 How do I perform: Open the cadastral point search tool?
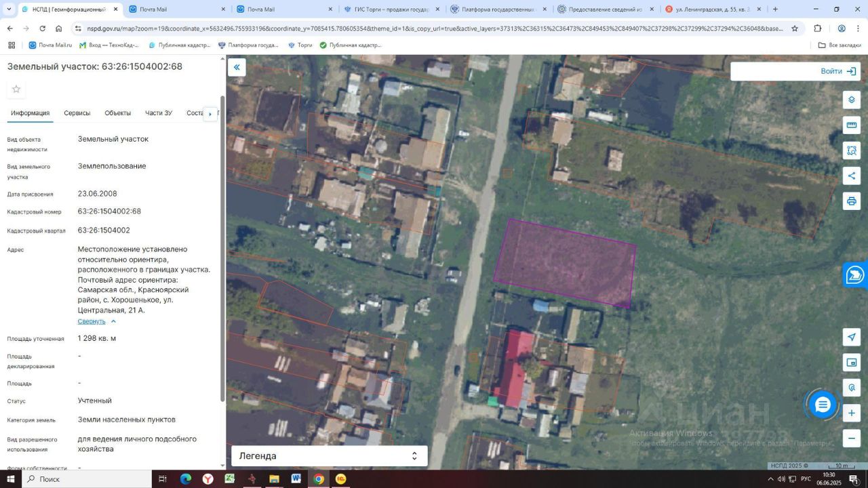[x=852, y=388]
